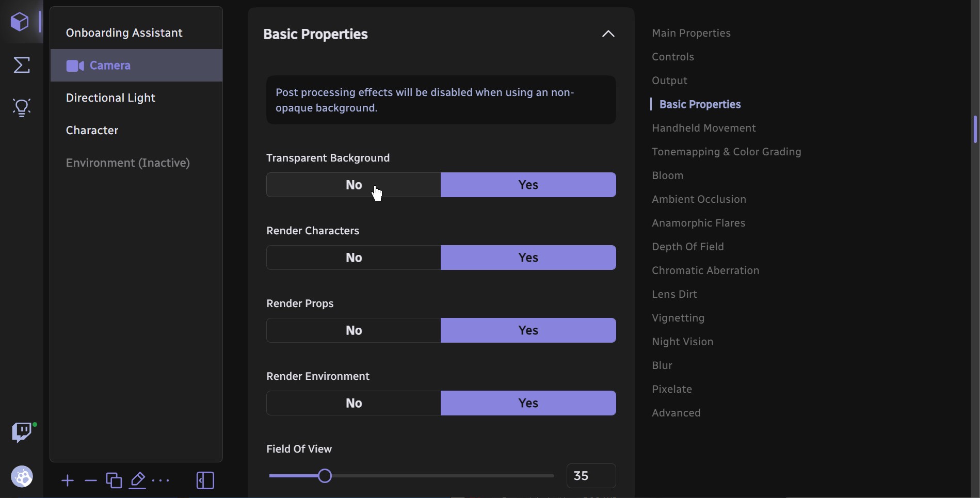Duplicate the selected asset icon
Screen dimensions: 980x498
click(x=114, y=481)
